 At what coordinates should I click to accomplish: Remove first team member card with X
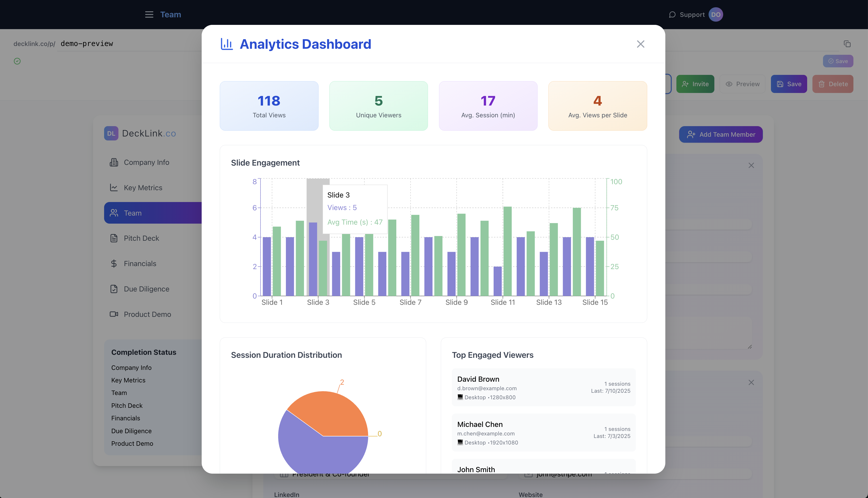[x=751, y=166]
